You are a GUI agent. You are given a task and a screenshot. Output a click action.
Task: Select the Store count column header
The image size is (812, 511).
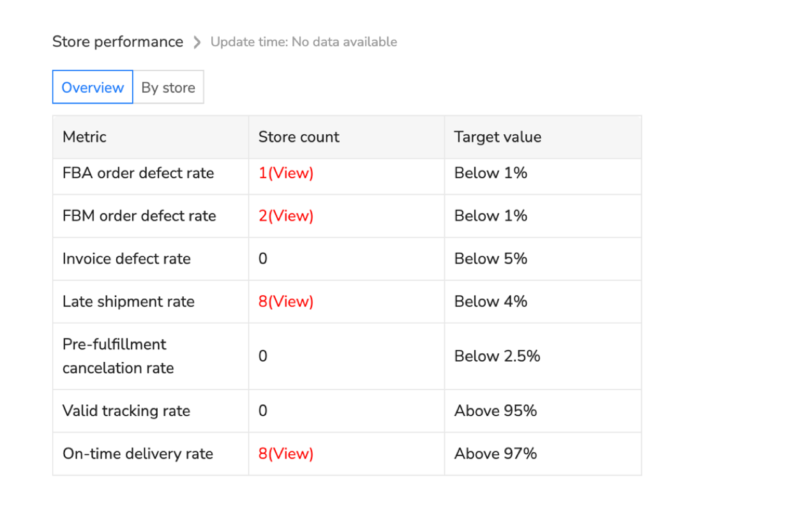(x=299, y=137)
